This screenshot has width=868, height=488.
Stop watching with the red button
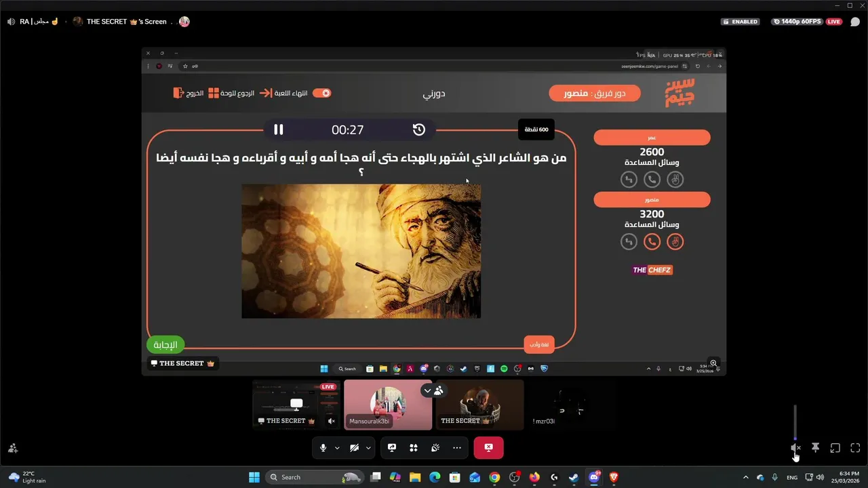pyautogui.click(x=489, y=448)
